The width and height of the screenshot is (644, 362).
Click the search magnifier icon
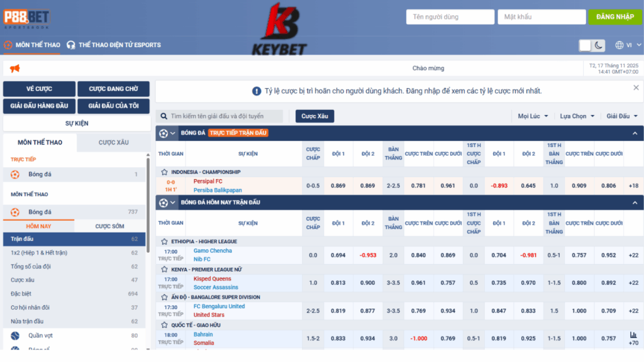pyautogui.click(x=164, y=116)
